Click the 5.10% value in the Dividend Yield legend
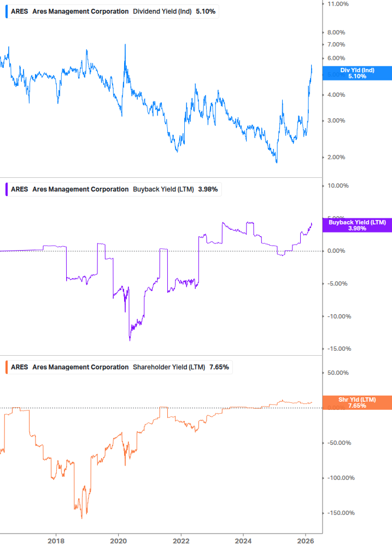 (x=206, y=11)
